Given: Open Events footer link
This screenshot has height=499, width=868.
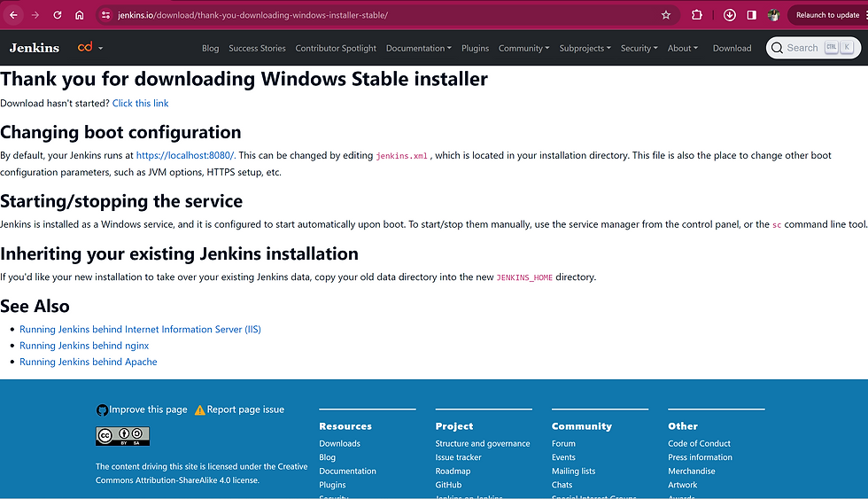Looking at the screenshot, I should (x=563, y=457).
